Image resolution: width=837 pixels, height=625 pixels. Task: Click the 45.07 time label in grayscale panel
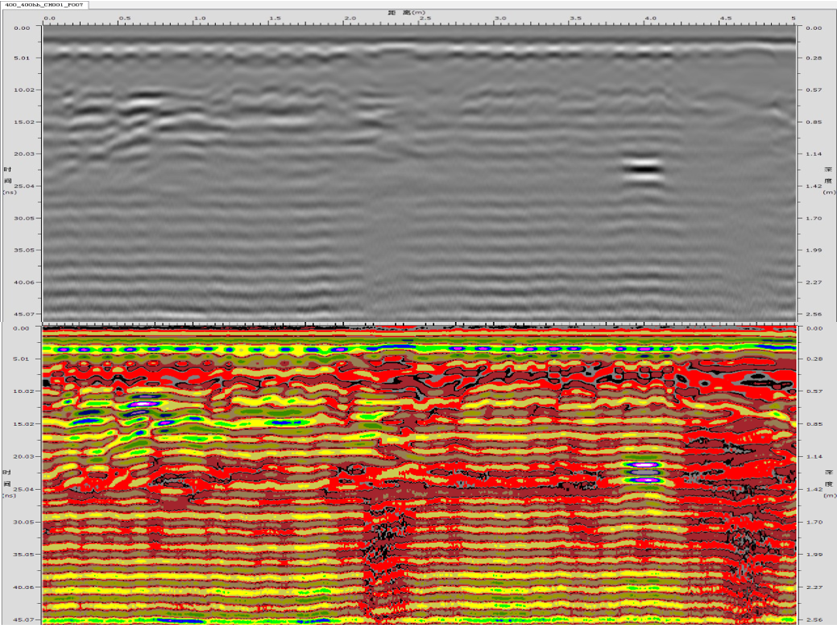tap(22, 314)
